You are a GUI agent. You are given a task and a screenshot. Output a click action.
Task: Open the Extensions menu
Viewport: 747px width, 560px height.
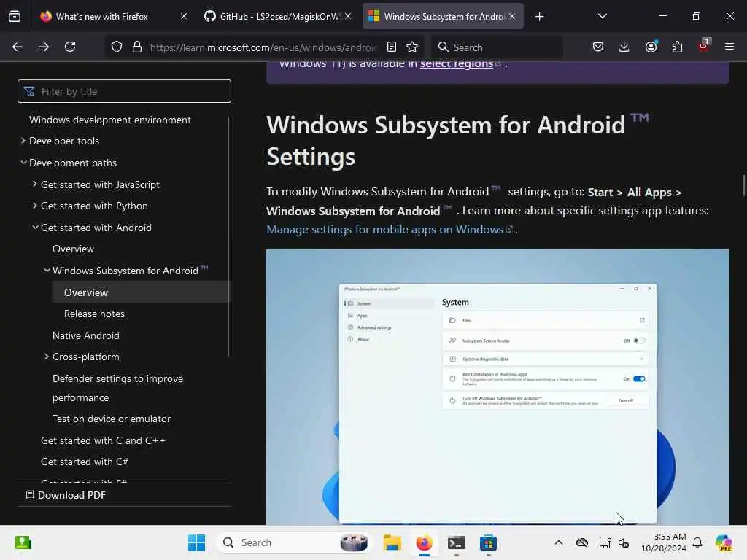[x=677, y=47]
